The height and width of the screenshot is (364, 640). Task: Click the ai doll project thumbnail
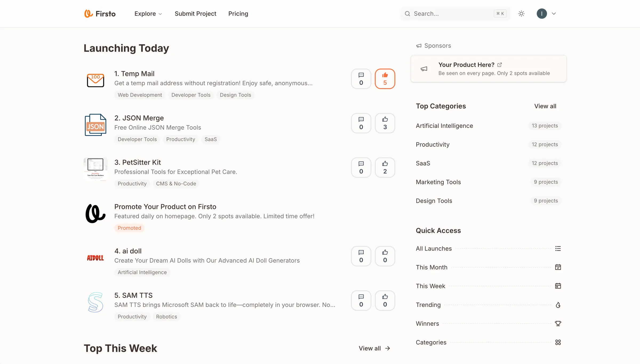pyautogui.click(x=95, y=257)
